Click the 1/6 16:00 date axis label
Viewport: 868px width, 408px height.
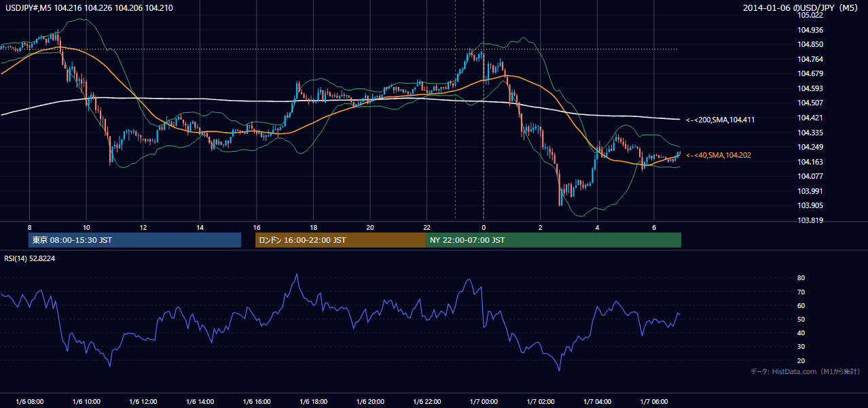click(257, 402)
